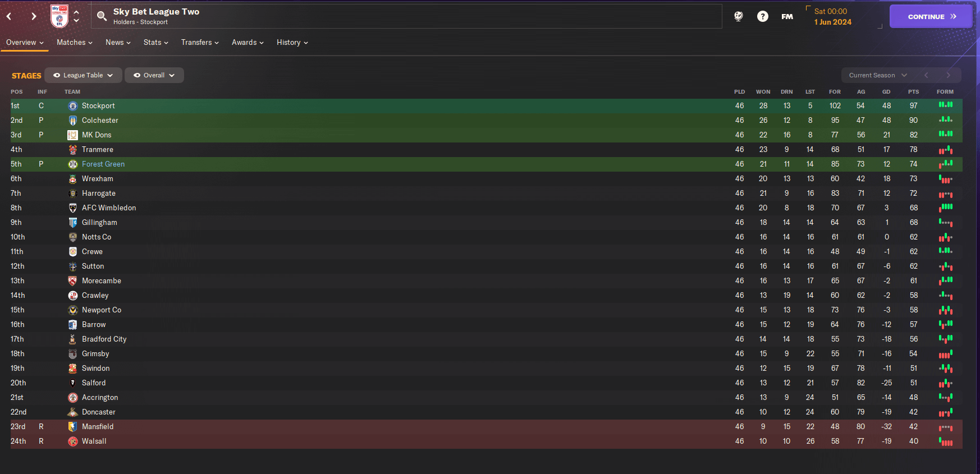The image size is (980, 474).
Task: Click the Tranmere club badge
Action: [x=72, y=149]
